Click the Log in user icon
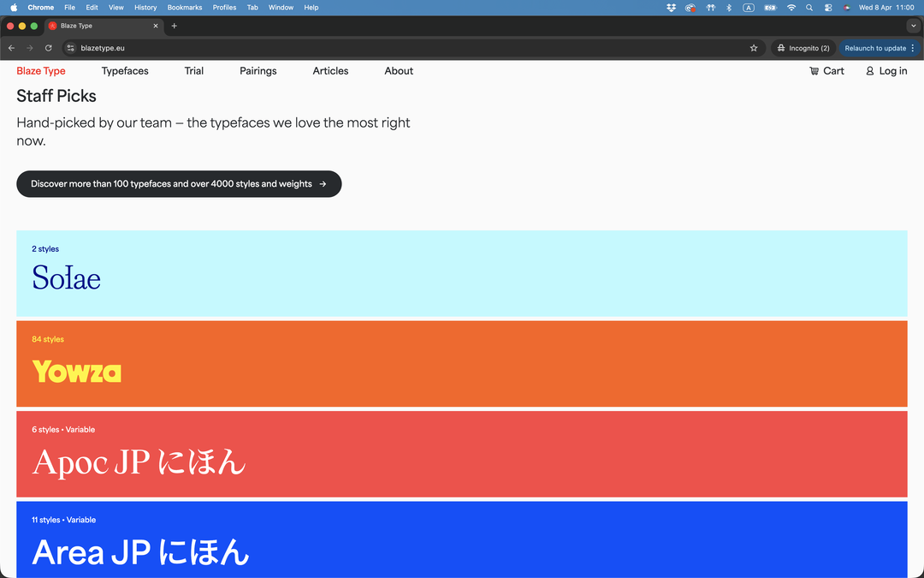Screen dimensions: 924x578 870,71
